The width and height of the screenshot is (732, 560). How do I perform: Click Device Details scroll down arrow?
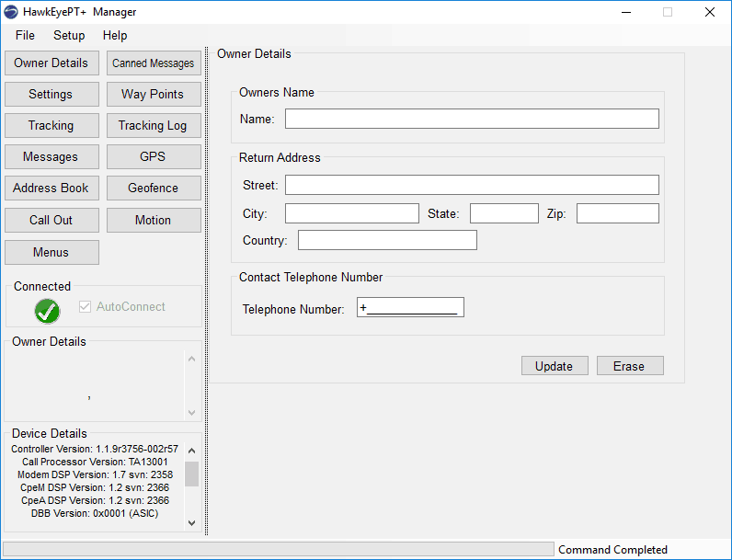coord(191,523)
